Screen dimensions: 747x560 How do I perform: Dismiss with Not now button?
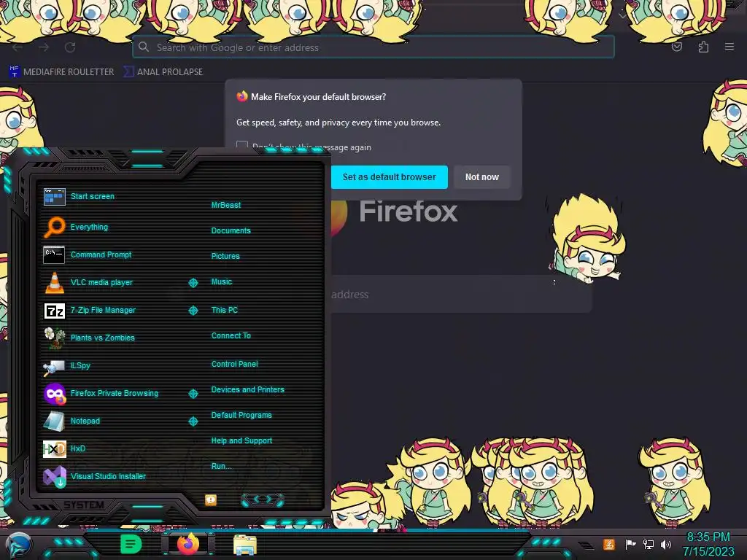[481, 177]
